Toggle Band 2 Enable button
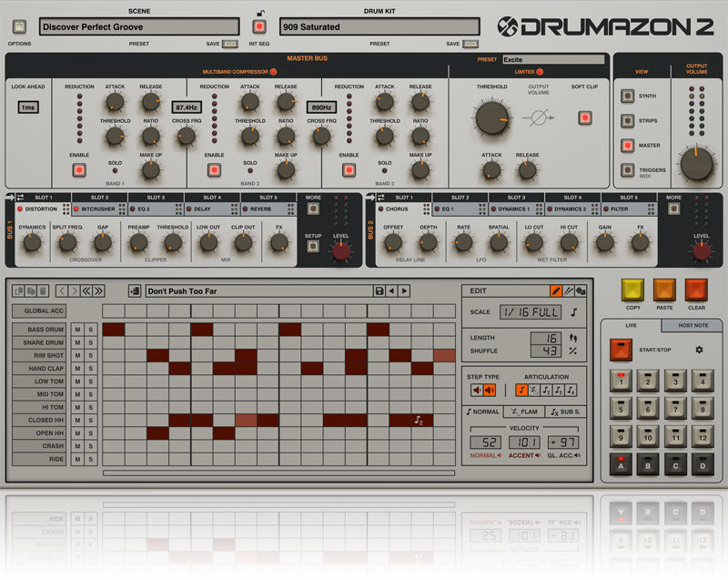The height and width of the screenshot is (580, 728). [214, 170]
